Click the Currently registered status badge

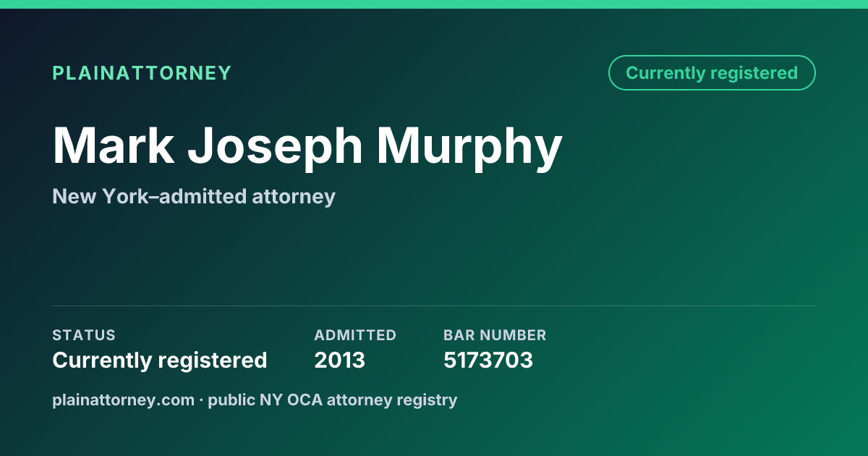point(712,72)
